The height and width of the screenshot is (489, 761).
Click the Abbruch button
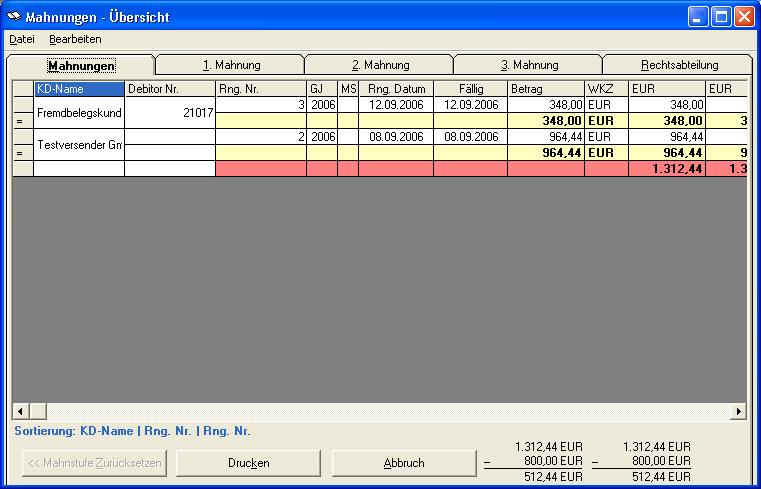(404, 463)
